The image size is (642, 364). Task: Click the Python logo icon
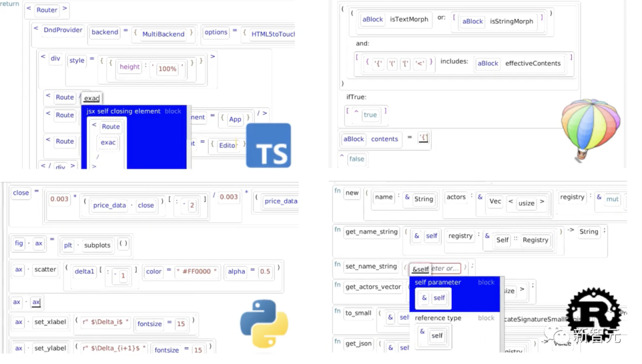[x=264, y=324]
